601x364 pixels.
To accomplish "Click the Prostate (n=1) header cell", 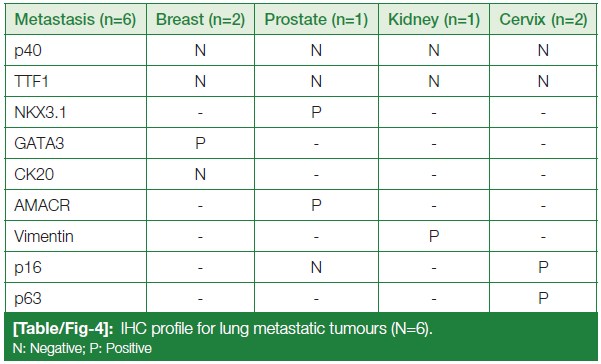I will 316,20.
